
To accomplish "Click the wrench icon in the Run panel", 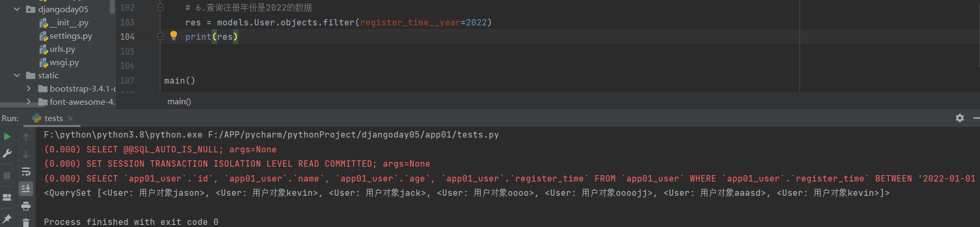I will (7, 153).
